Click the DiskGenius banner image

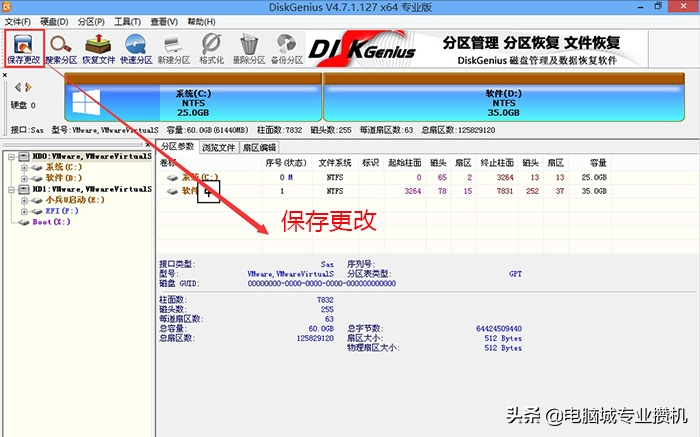tap(476, 49)
